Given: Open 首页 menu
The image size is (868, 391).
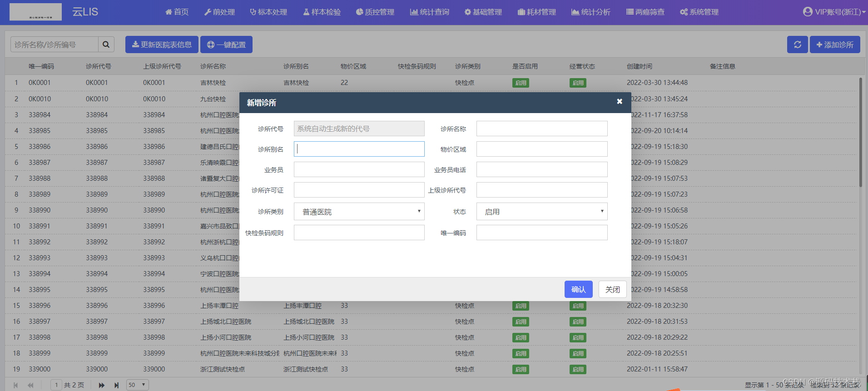Looking at the screenshot, I should [177, 12].
